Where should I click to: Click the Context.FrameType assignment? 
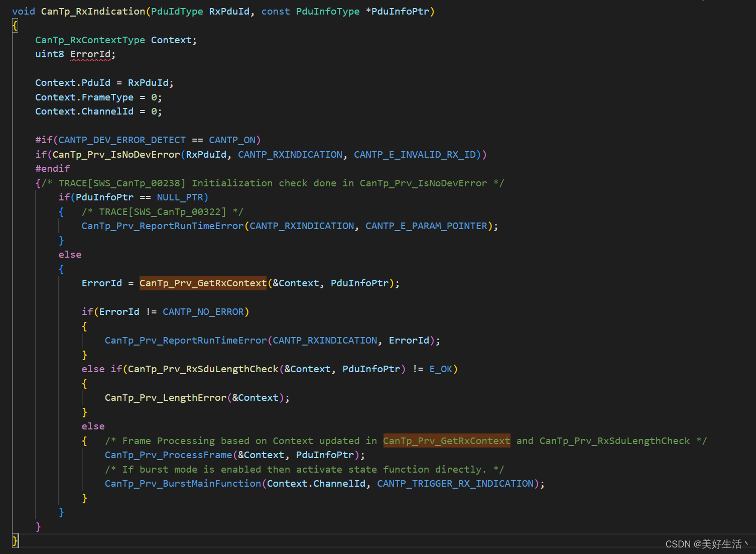[98, 97]
